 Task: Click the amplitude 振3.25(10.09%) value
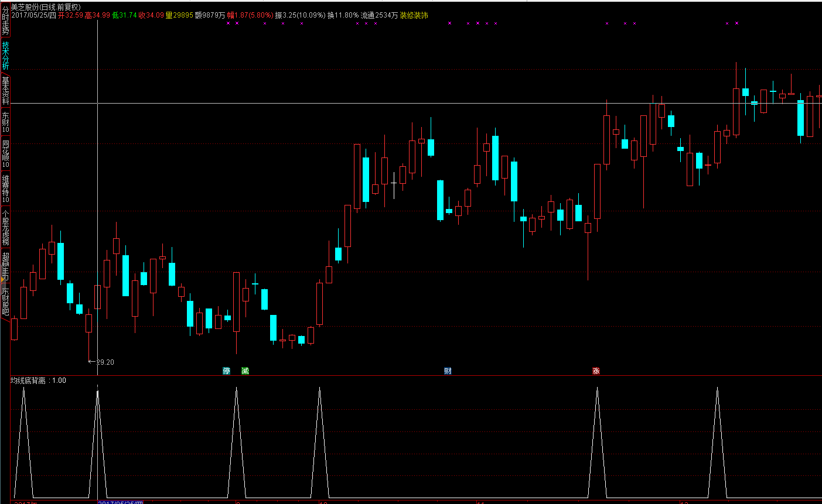tap(300, 15)
